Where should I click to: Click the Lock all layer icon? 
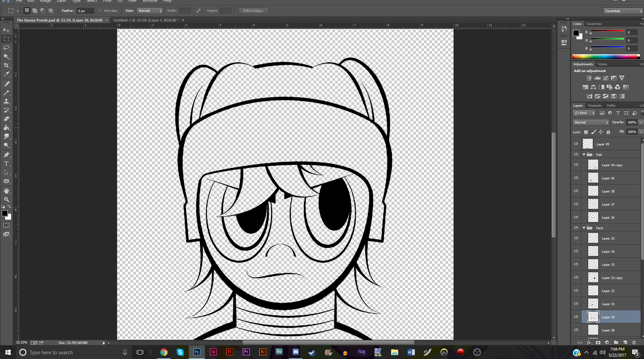click(608, 132)
